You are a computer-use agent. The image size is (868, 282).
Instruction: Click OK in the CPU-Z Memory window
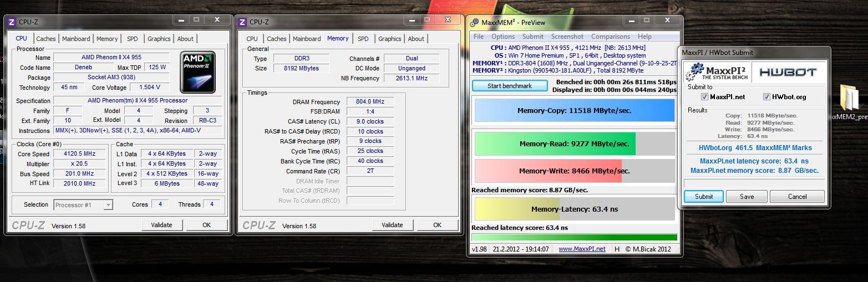pyautogui.click(x=437, y=225)
